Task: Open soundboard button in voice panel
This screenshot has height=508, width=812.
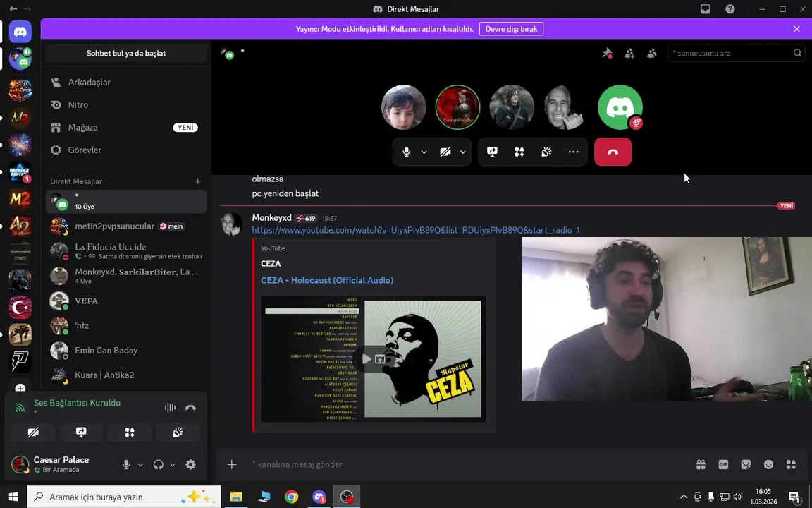Action: (x=178, y=433)
